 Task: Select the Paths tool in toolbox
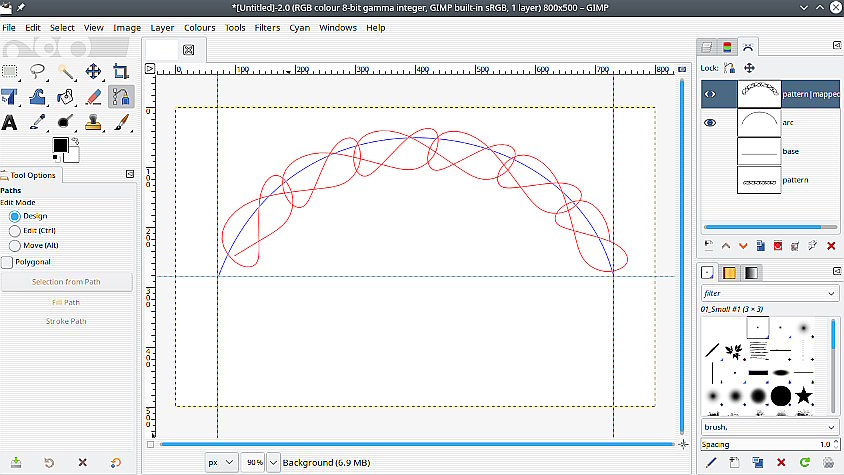click(x=120, y=97)
